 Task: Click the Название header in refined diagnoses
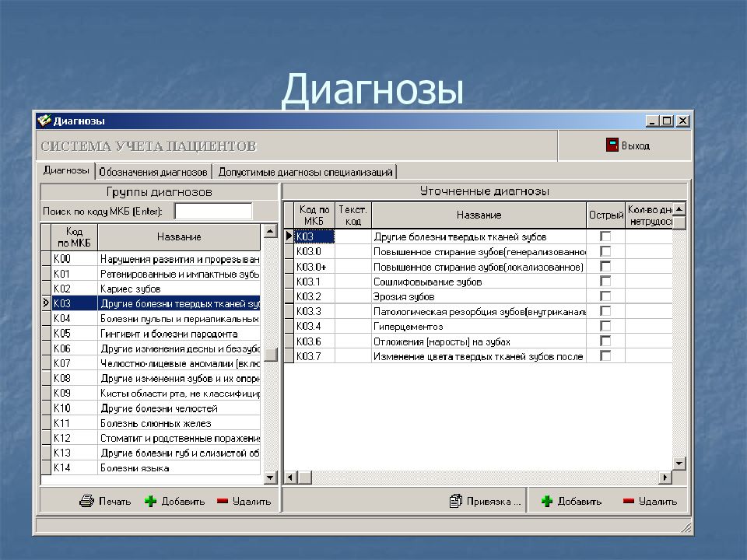pyautogui.click(x=479, y=215)
